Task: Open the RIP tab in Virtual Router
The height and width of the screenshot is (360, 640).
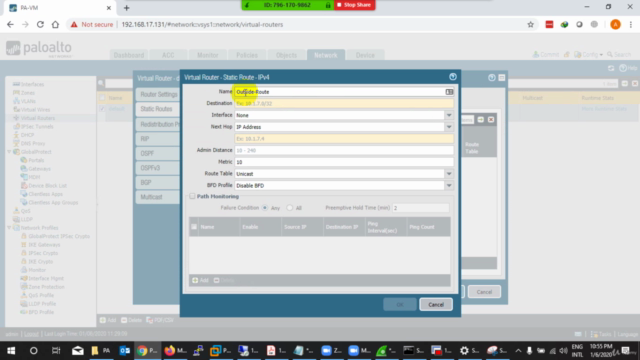Action: [x=158, y=139]
